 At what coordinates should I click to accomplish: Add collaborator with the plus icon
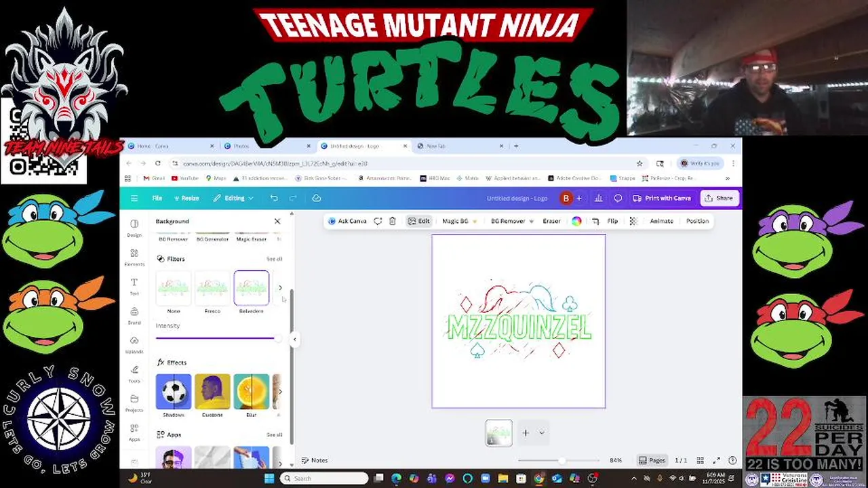click(x=578, y=198)
